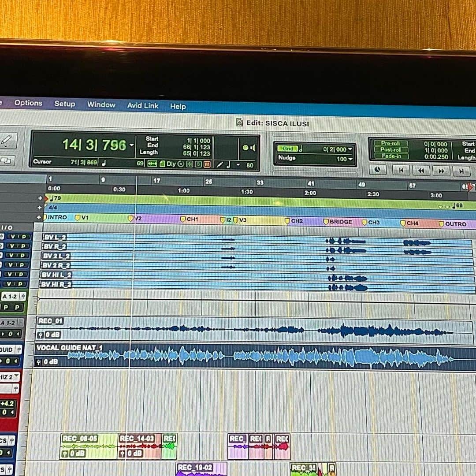Toggle the green Grid mode button
The image size is (476, 476).
(287, 149)
